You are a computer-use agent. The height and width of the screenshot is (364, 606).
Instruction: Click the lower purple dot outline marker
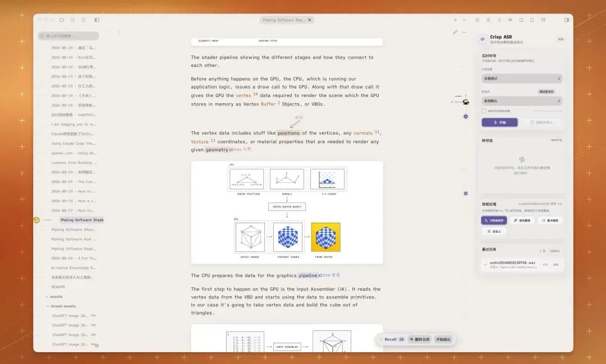tap(466, 193)
